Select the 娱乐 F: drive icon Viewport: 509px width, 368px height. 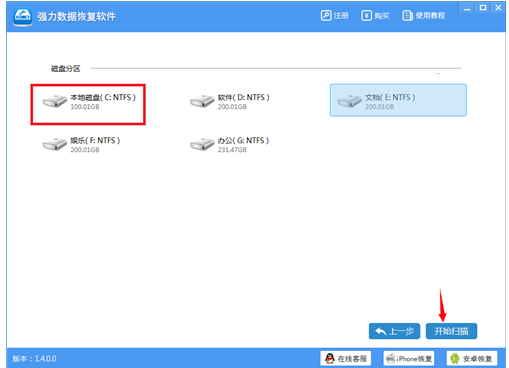55,144
